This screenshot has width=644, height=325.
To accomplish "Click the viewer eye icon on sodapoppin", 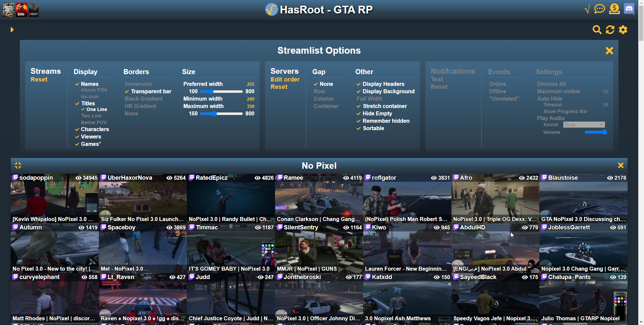I will pyautogui.click(x=78, y=178).
